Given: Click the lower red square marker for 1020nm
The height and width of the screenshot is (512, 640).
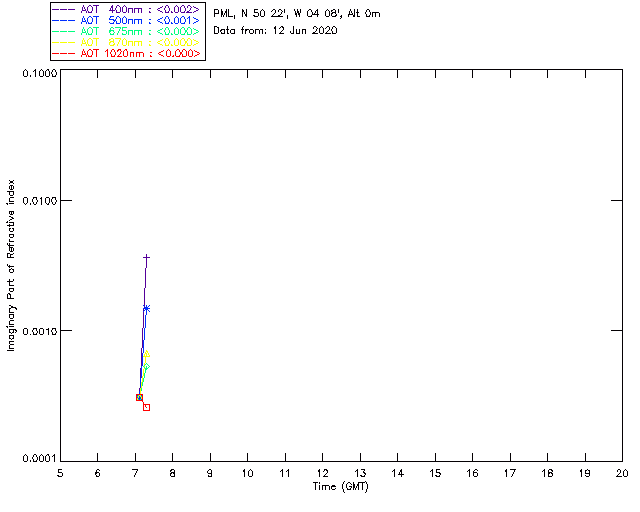Looking at the screenshot, I should coord(147,407).
